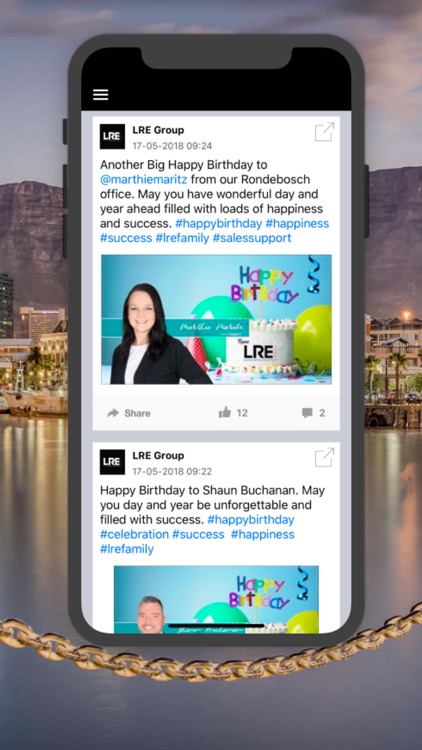Share the Marthie Maritz birthday post

[129, 413]
